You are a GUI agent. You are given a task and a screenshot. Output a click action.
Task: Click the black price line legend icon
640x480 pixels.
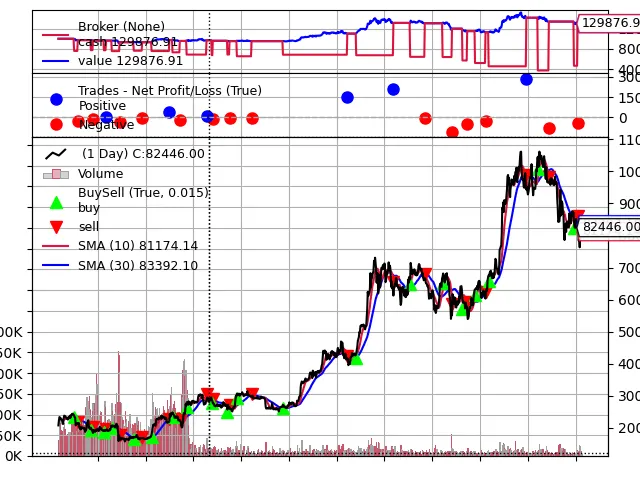[56, 154]
